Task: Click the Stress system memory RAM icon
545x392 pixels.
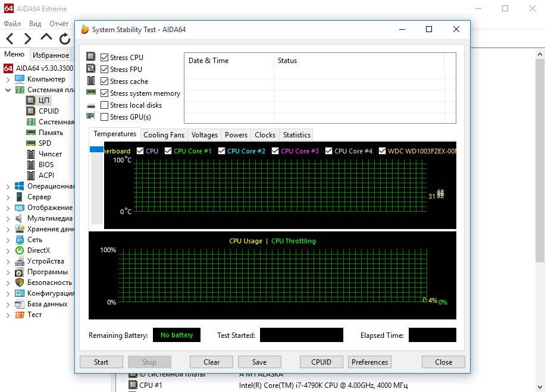Action: pyautogui.click(x=91, y=92)
